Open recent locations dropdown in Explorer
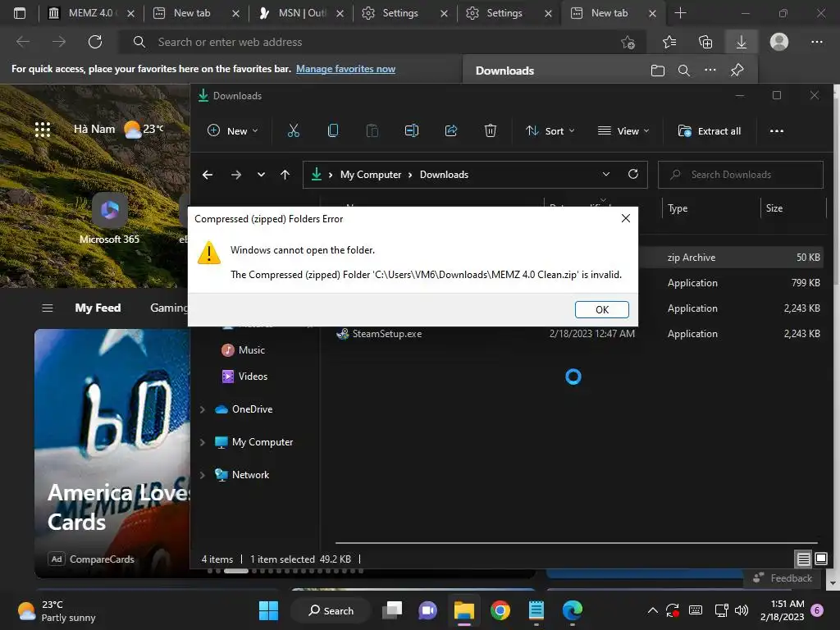The image size is (840, 630). (x=261, y=175)
